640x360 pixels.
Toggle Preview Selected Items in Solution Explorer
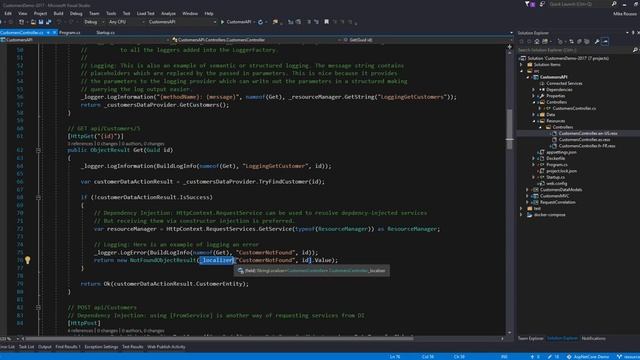605,42
